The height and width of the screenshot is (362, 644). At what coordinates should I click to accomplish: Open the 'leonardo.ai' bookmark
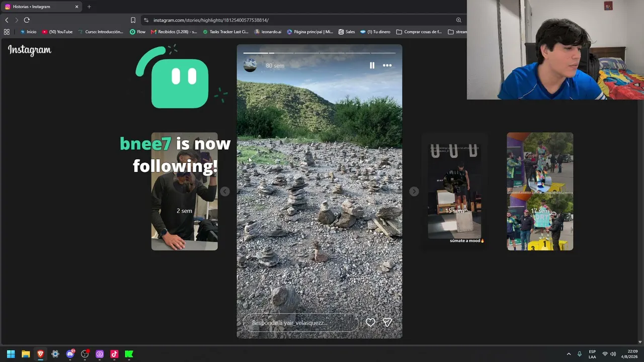point(268,32)
